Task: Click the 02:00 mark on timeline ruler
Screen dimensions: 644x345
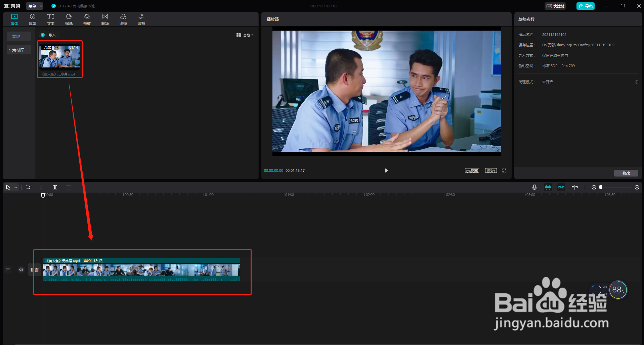Action: click(x=370, y=195)
